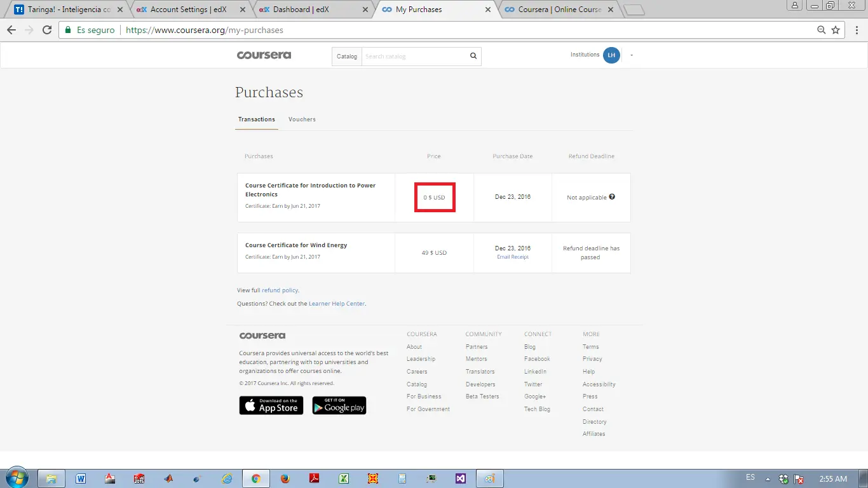868x488 pixels.
Task: Open the Mentors footer link
Action: click(x=477, y=359)
